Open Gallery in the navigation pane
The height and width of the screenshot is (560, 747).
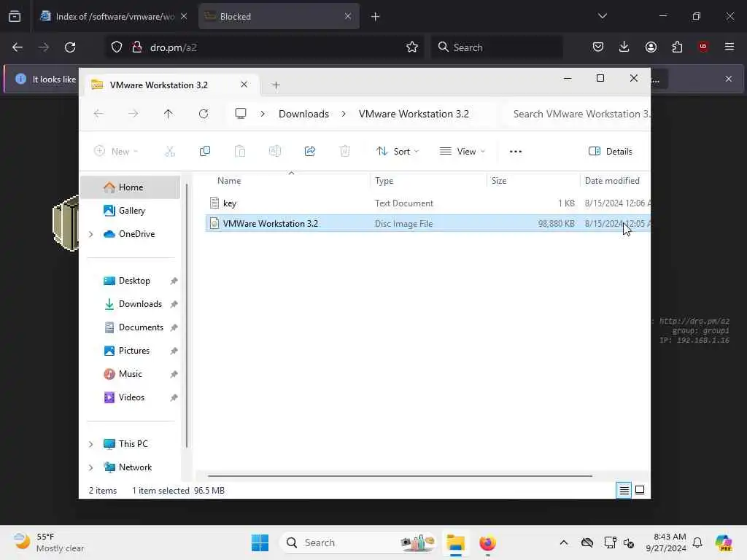tap(131, 211)
